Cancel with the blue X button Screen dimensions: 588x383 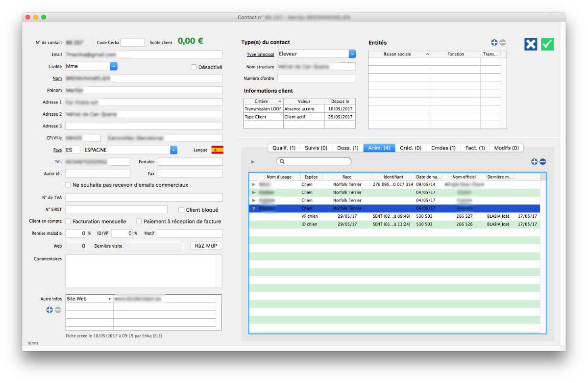[x=531, y=44]
